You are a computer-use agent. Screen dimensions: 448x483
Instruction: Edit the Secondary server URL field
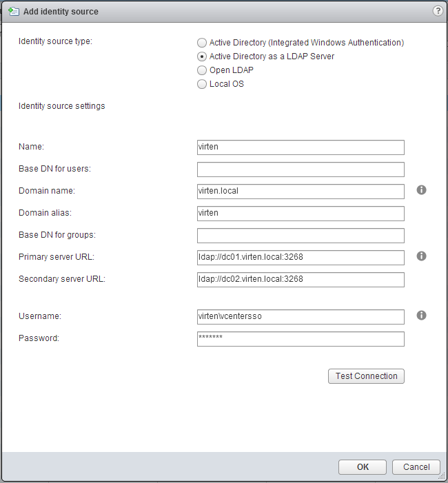tap(301, 280)
